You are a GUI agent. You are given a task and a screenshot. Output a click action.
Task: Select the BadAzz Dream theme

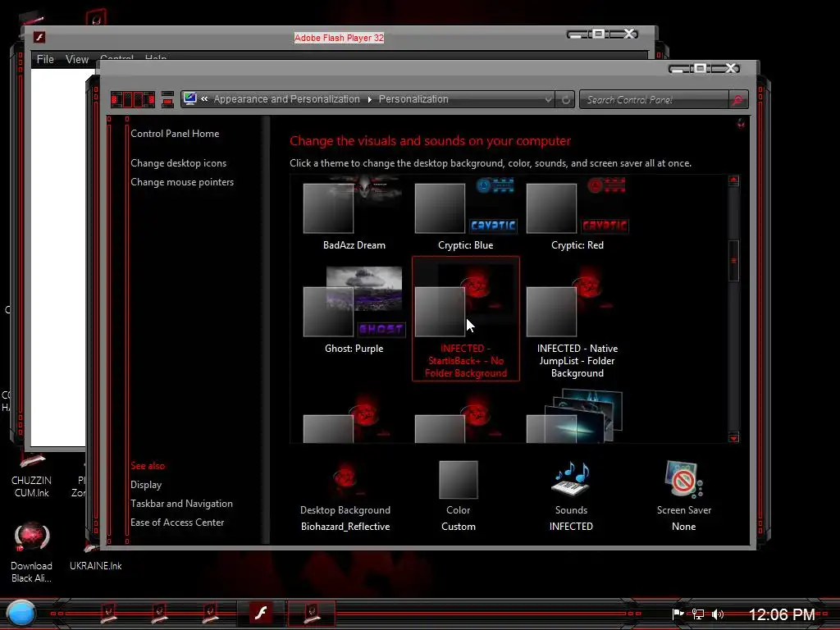[354, 213]
